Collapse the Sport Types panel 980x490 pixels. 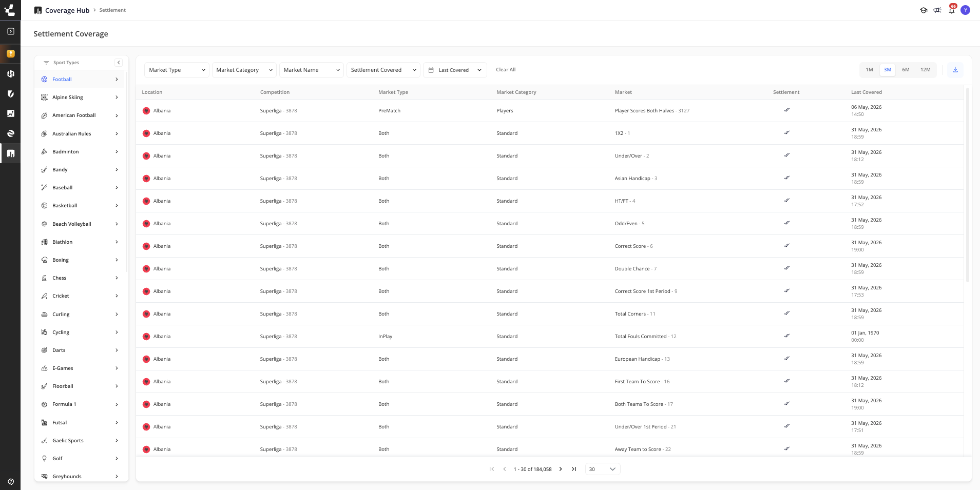[119, 63]
